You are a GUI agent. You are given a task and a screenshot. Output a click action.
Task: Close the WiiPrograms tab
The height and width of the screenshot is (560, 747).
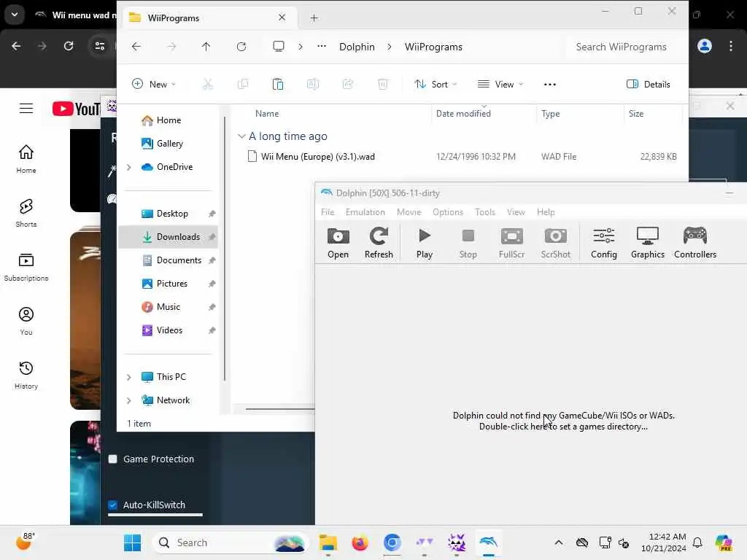tap(282, 17)
